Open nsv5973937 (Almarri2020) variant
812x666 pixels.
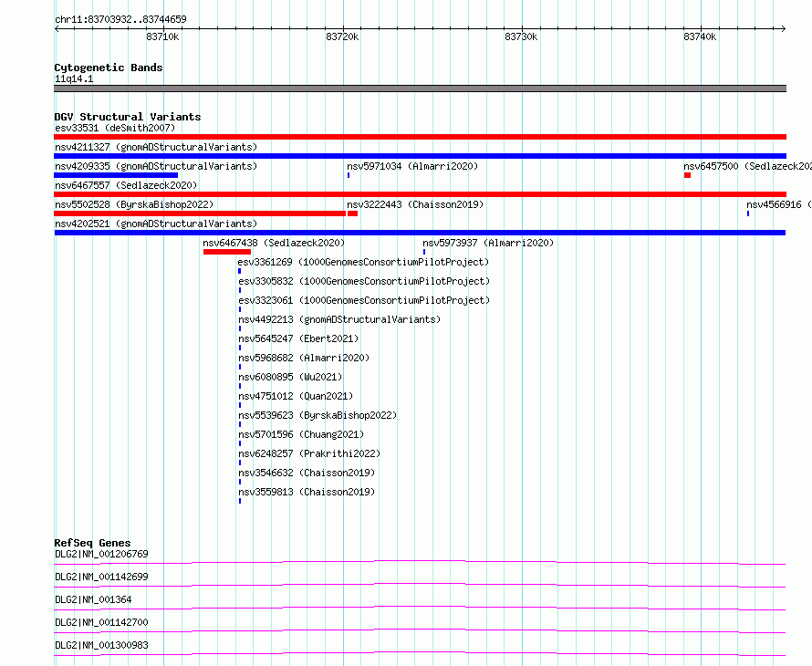pyautogui.click(x=488, y=243)
